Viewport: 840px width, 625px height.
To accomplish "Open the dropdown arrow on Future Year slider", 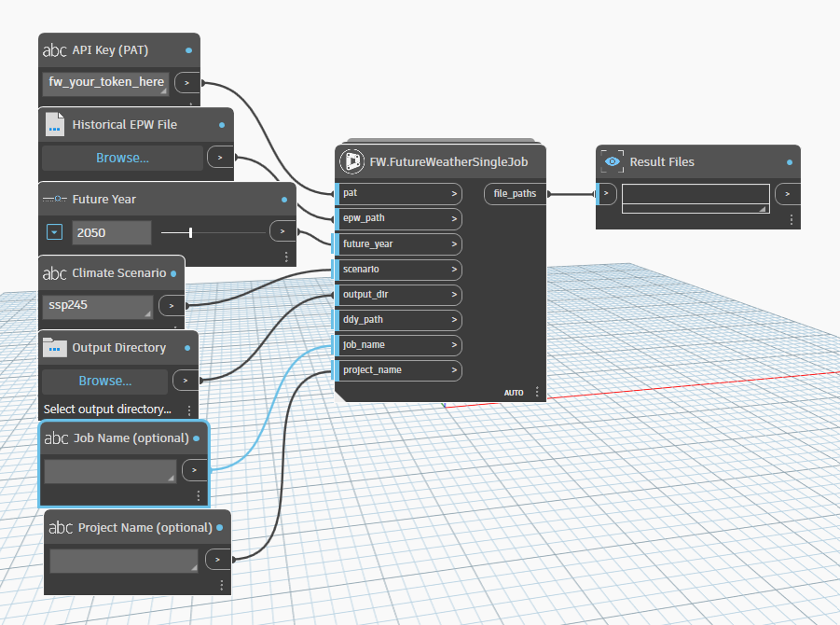I will [x=54, y=231].
